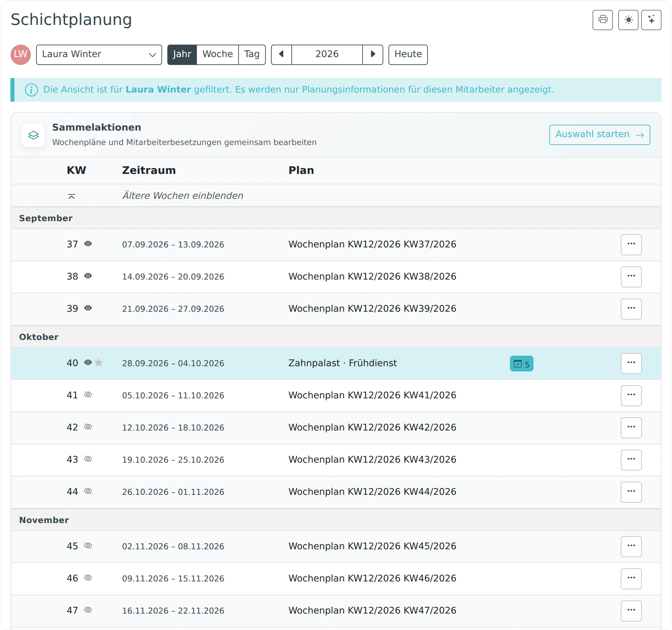Open the more menu for KW 44
672x630 pixels.
click(x=631, y=492)
